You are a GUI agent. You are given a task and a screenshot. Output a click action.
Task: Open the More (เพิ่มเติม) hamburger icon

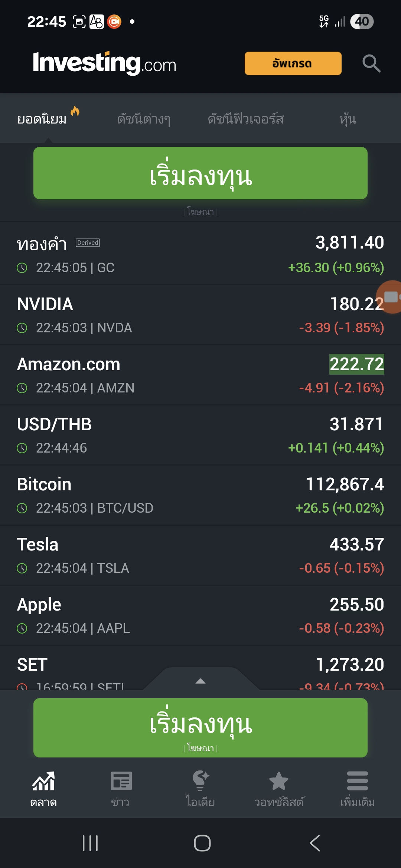[358, 781]
